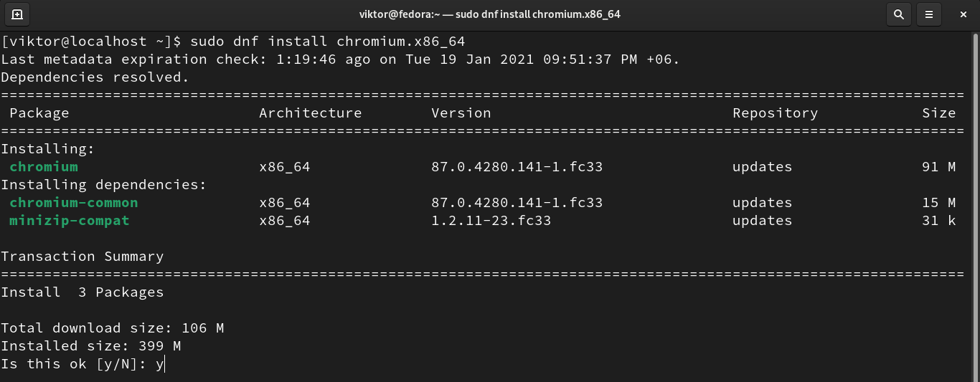Viewport: 980px width, 382px height.
Task: Click the y/N confirmation prompt input
Action: point(161,364)
